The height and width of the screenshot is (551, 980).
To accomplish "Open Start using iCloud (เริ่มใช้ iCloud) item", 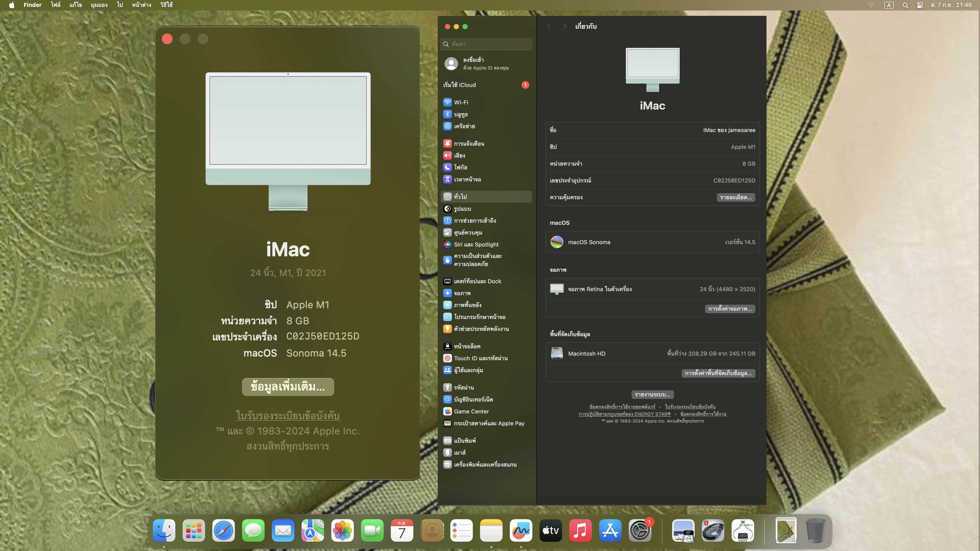I will point(486,85).
